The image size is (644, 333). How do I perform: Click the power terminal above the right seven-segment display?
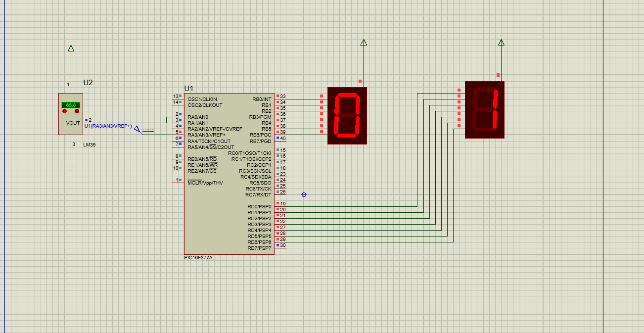pos(502,43)
